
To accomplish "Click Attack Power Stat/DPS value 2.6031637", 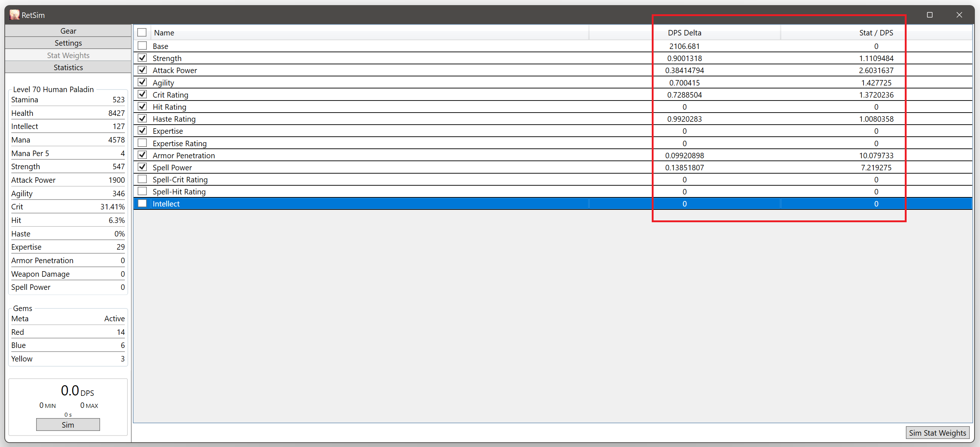I will pyautogui.click(x=876, y=71).
